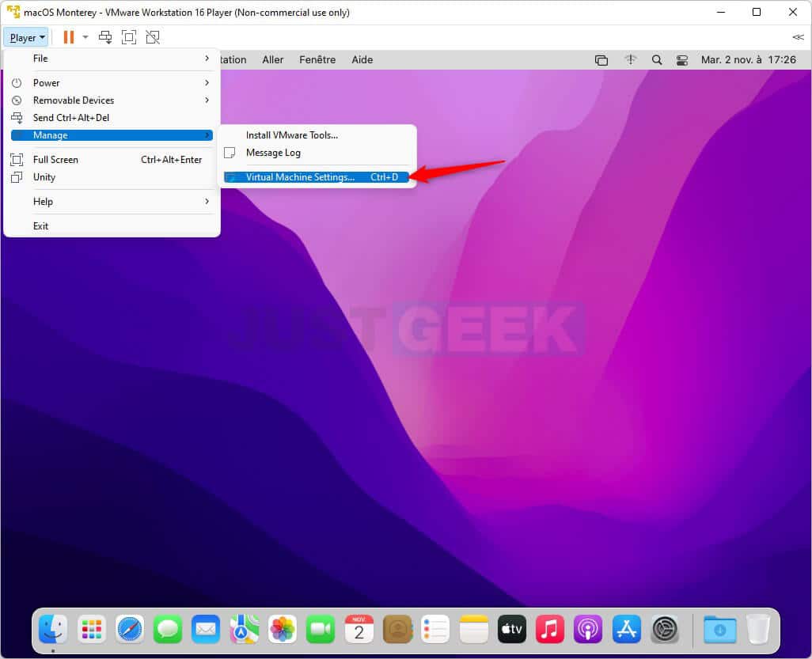Launch Safari from the Dock
Viewport: 812px width, 659px height.
click(130, 629)
